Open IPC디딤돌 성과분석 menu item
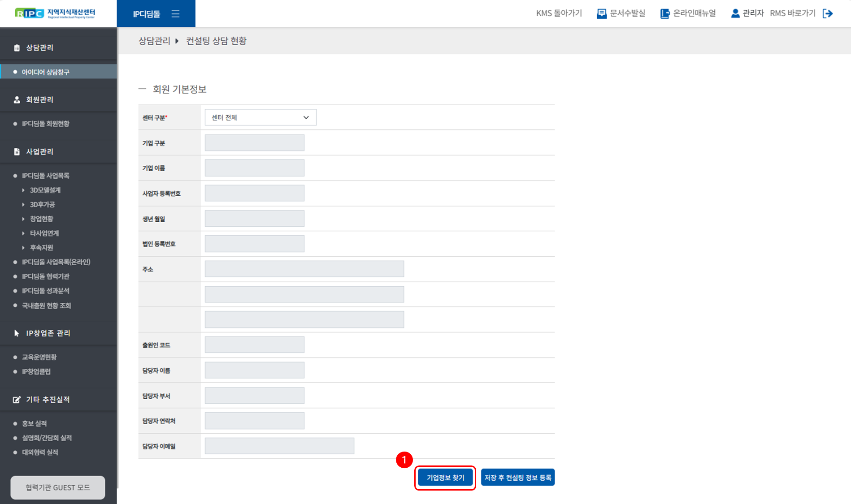Image resolution: width=851 pixels, height=504 pixels. pos(45,291)
